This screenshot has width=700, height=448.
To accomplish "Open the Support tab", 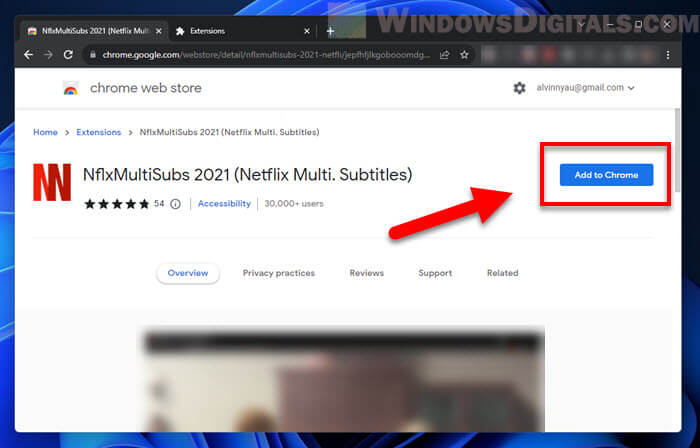I will 435,273.
